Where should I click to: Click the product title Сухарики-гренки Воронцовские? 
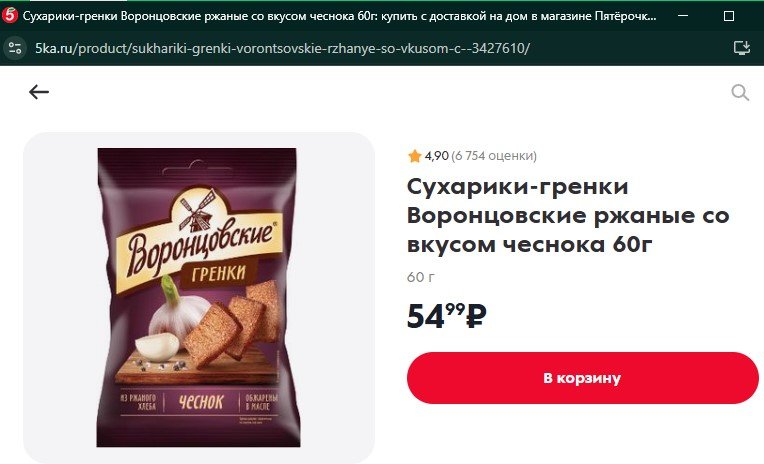coord(568,215)
